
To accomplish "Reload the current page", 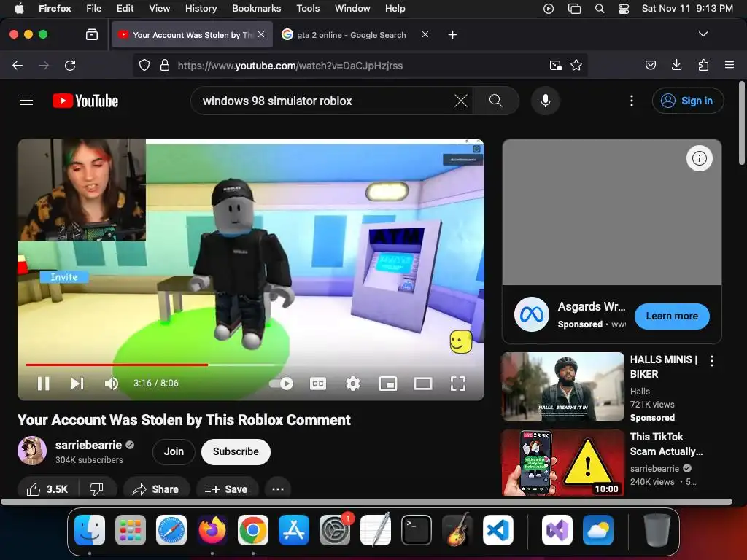I will coord(70,65).
